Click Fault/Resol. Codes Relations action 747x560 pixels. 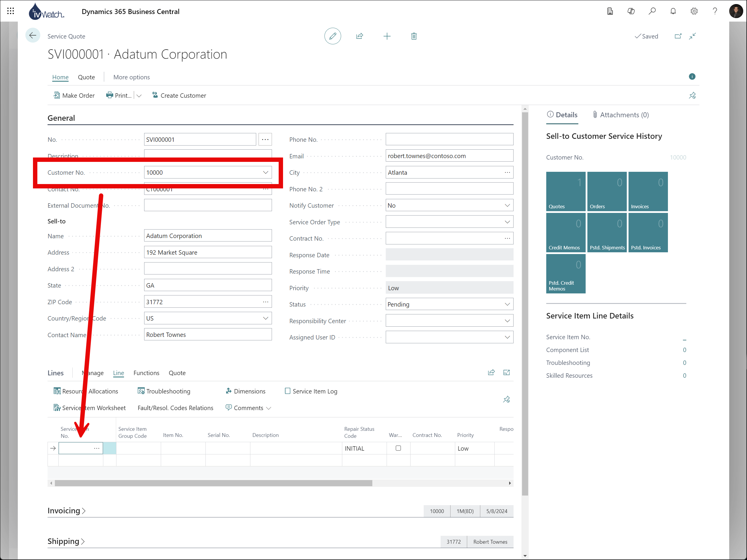(x=175, y=408)
